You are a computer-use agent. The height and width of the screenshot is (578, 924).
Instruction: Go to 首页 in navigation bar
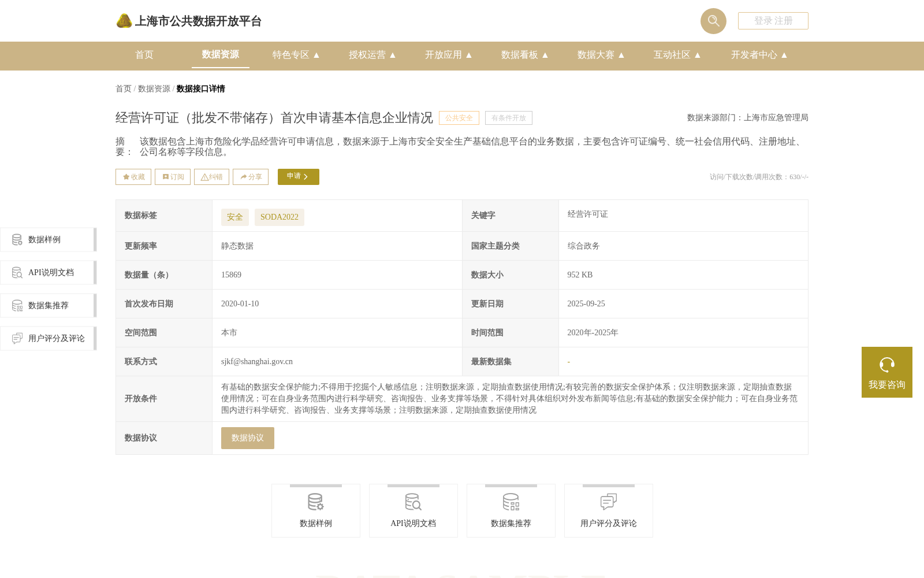pos(144,55)
